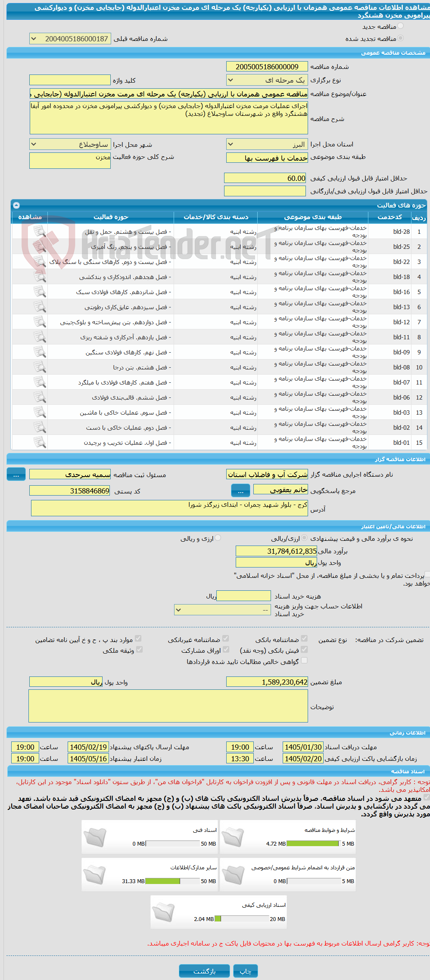Open view icon for row bld-09
The image size is (430, 980).
40,352
